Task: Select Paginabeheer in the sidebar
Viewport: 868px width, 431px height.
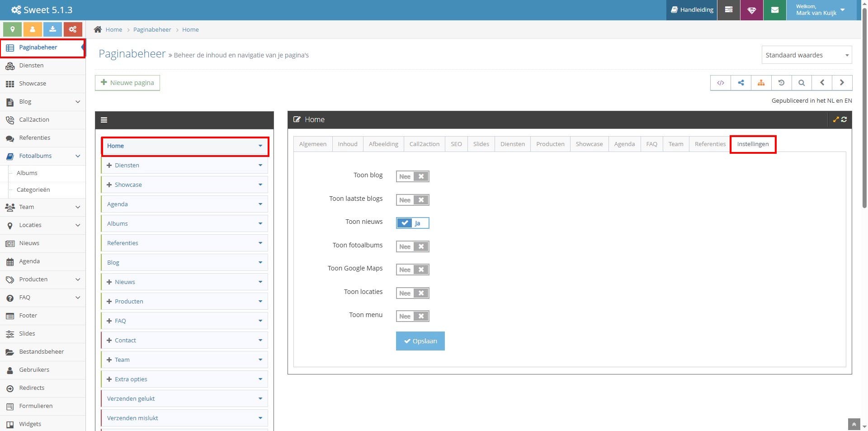Action: coord(43,47)
